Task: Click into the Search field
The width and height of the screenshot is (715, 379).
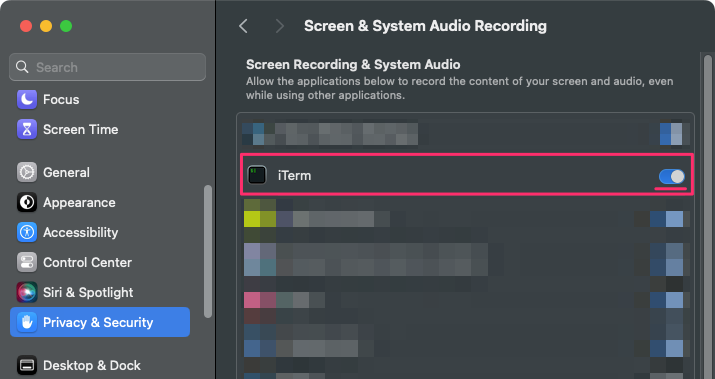Action: point(107,67)
